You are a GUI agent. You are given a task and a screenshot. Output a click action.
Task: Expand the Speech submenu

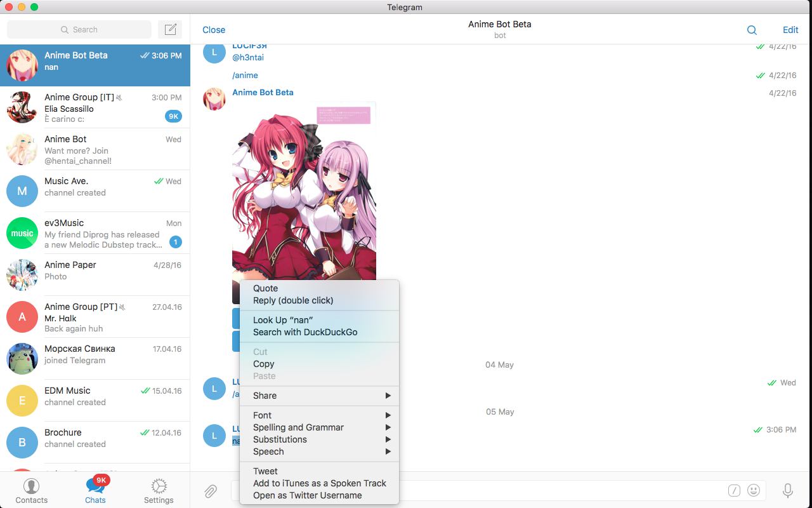pos(320,451)
